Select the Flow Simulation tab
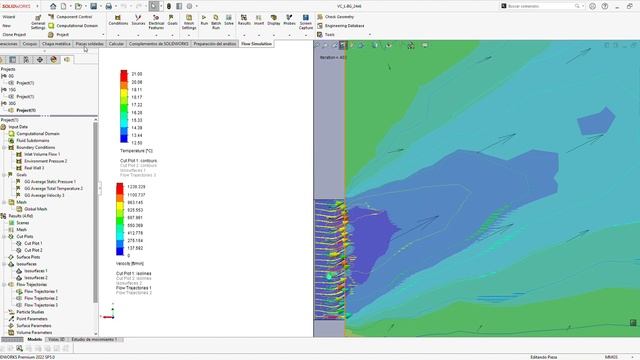The image size is (640, 360). [x=256, y=44]
